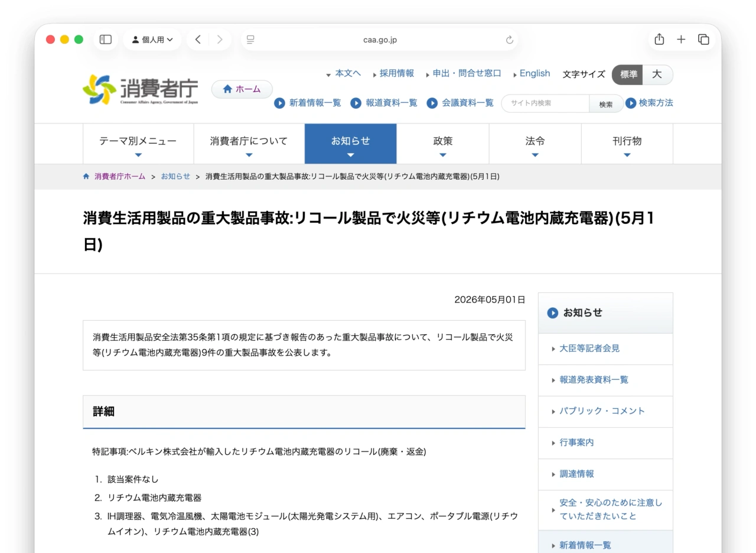Click the date 2026年05月01日
This screenshot has height=553, width=756.
(x=490, y=300)
